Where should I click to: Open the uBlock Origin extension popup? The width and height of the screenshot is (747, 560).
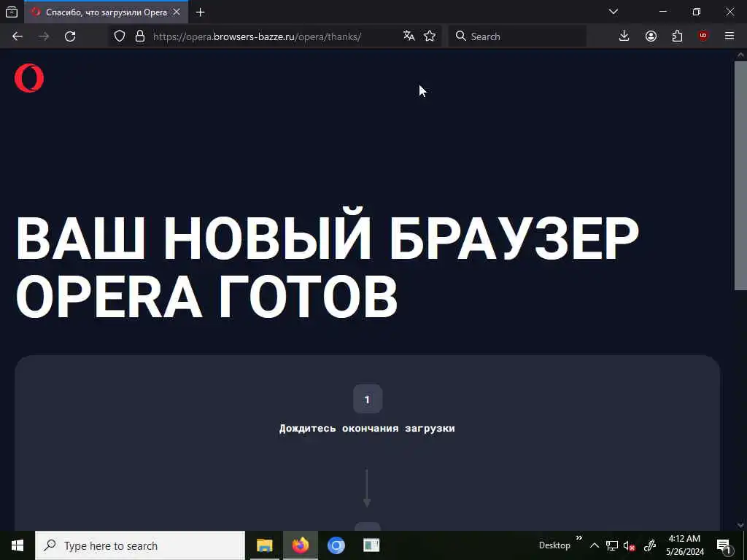pyautogui.click(x=703, y=36)
